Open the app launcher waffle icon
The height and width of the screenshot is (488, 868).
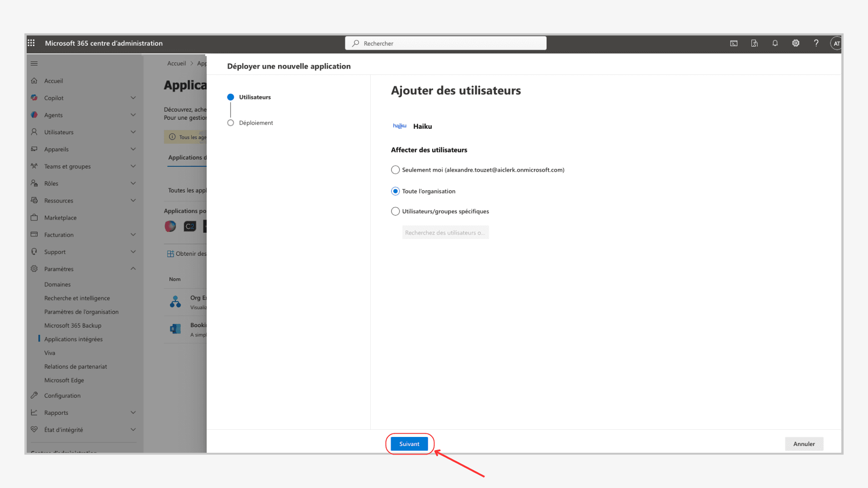pyautogui.click(x=31, y=43)
